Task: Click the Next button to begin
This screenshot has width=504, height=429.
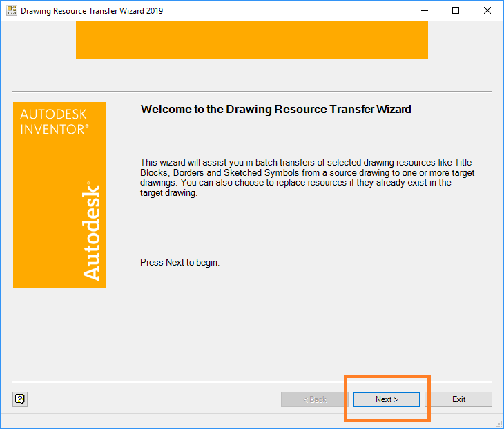Action: 387,399
